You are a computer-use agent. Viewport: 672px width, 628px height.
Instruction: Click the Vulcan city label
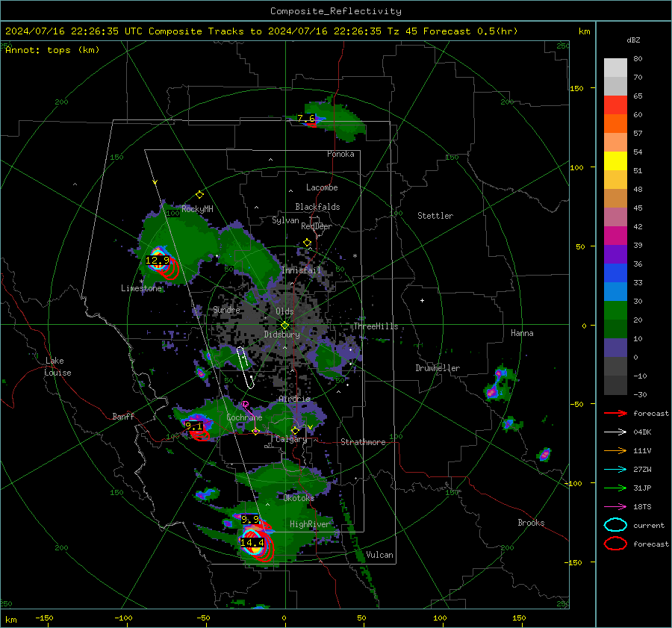[379, 555]
